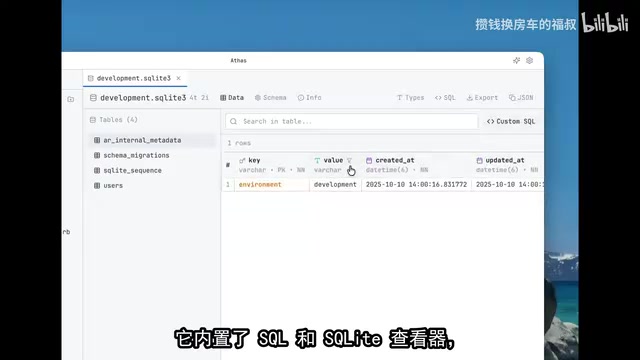The image size is (640, 360).
Task: Click the sparkle AI icon in title bar
Action: point(516,60)
